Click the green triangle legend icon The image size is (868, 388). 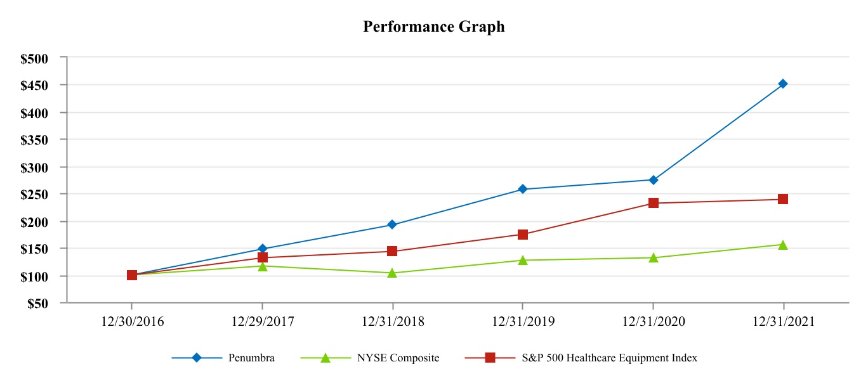click(325, 358)
